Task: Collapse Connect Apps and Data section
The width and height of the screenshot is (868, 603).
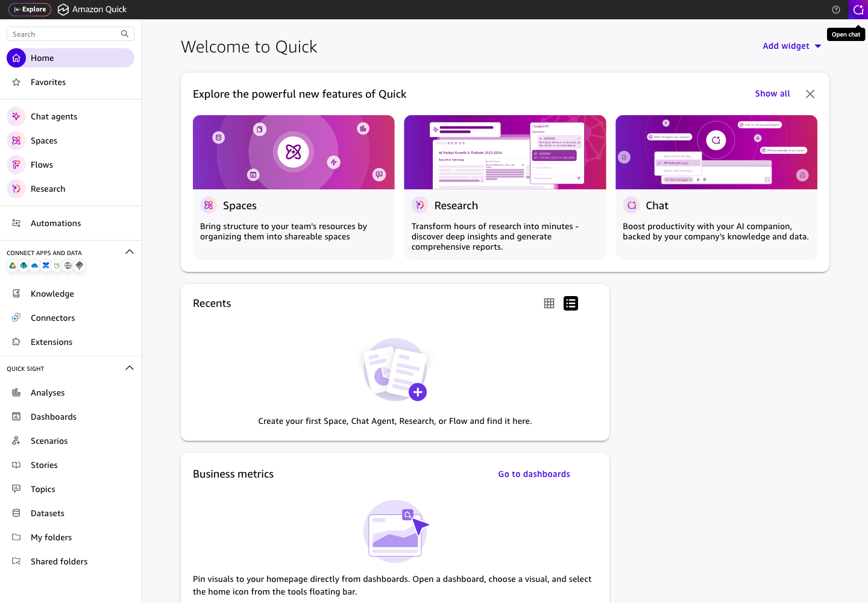Action: point(129,252)
